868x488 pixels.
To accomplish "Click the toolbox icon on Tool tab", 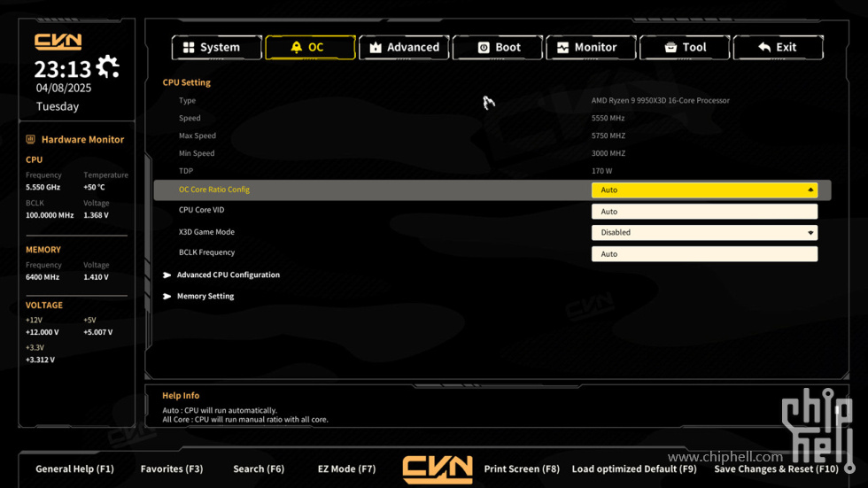I will point(670,48).
